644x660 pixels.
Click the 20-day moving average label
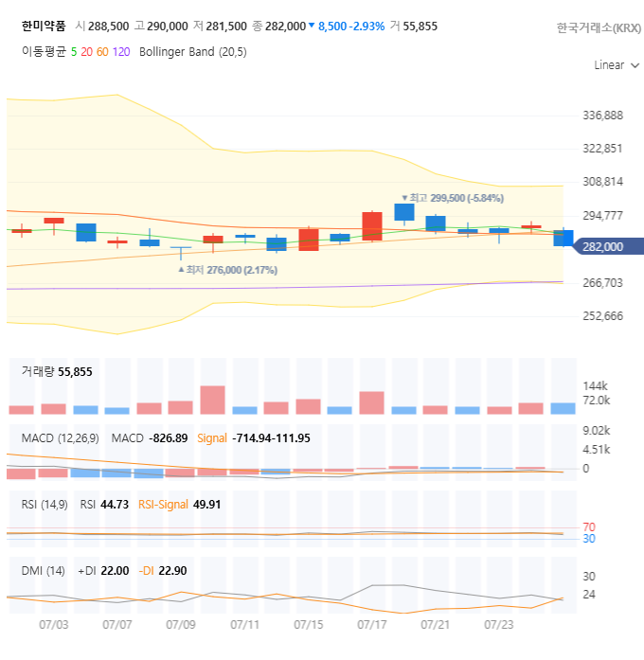coord(87,52)
